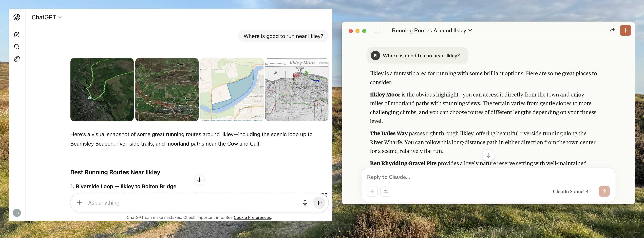
Task: Start ChatGPT voice mode
Action: 319,203
